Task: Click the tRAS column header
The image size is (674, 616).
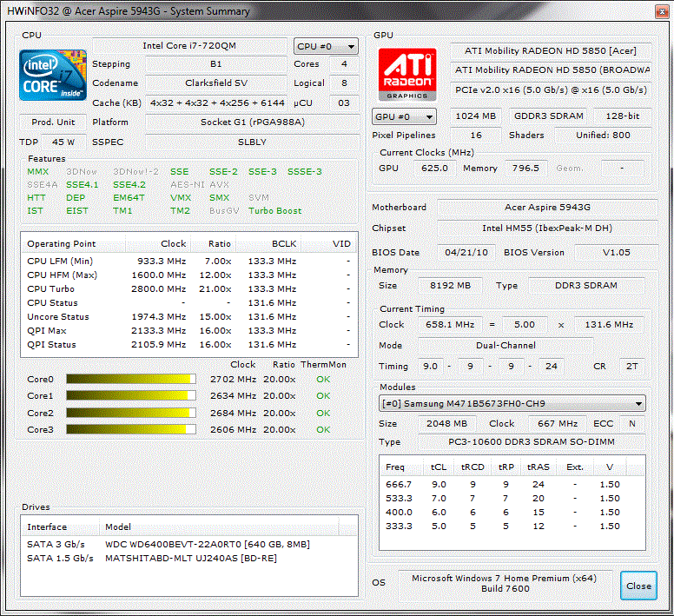Action: pyautogui.click(x=539, y=467)
